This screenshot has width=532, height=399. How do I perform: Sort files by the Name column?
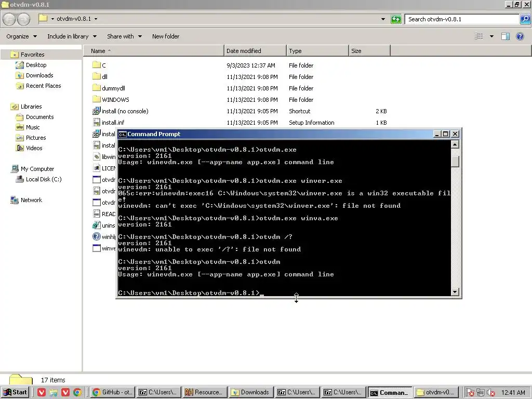pyautogui.click(x=153, y=51)
